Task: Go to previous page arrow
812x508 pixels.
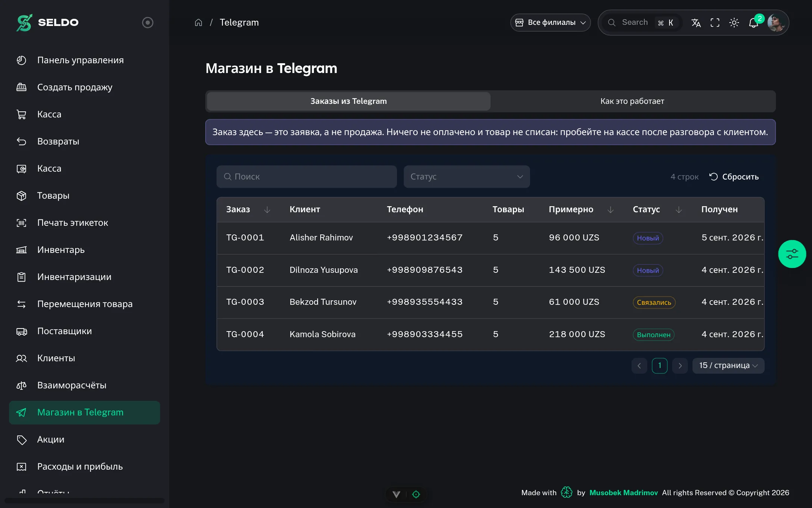Action: click(639, 366)
